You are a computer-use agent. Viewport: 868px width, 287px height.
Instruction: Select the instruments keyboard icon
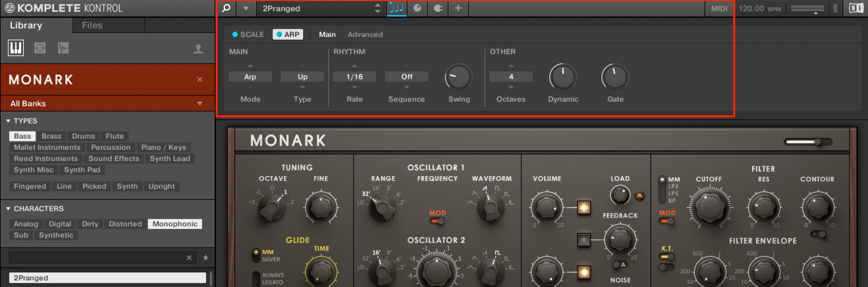tap(16, 48)
